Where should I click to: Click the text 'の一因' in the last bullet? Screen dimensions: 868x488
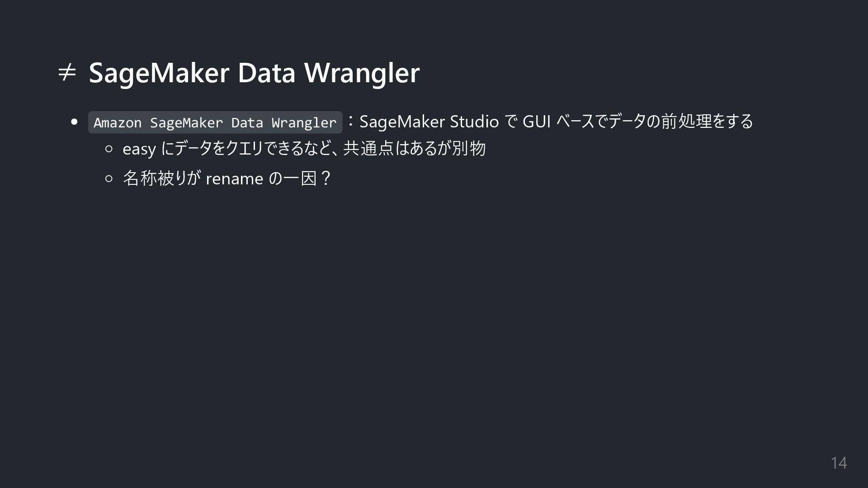(293, 178)
